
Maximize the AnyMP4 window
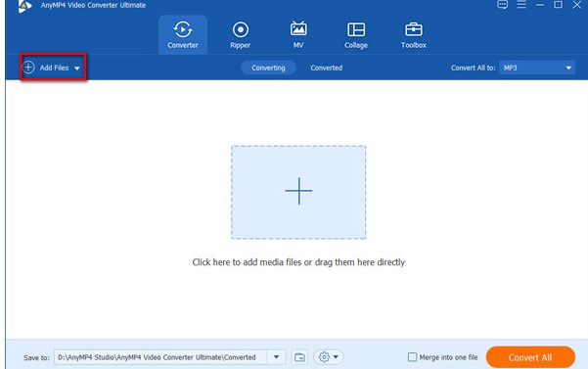click(x=558, y=5)
